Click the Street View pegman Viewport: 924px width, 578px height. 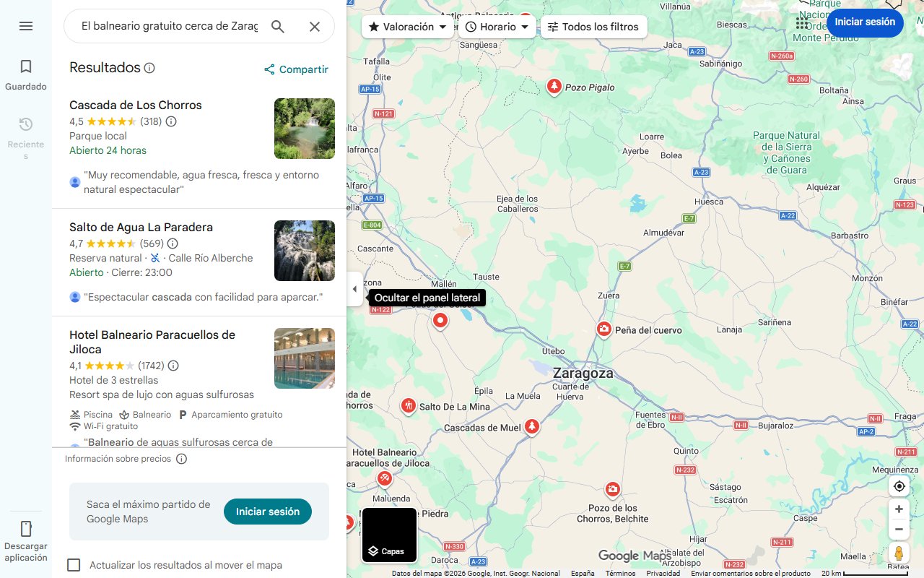pyautogui.click(x=899, y=553)
